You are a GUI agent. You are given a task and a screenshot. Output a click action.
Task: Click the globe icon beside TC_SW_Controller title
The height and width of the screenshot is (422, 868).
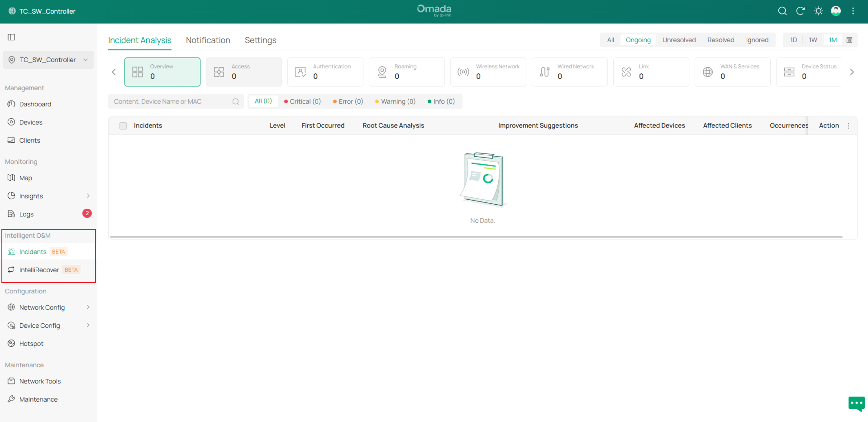[12, 11]
